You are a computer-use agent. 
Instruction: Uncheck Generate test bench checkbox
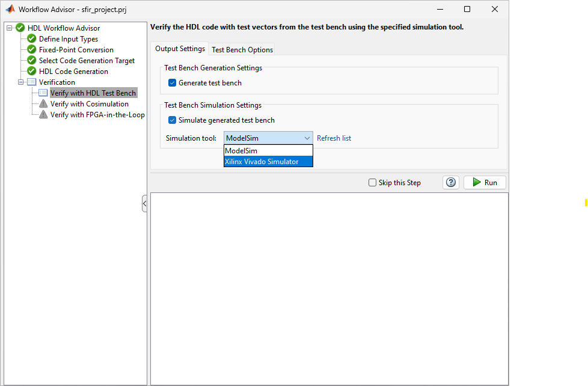point(173,83)
